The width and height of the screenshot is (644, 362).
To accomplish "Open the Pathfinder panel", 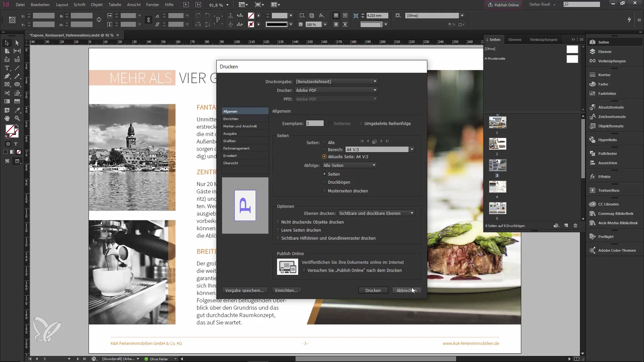I will 614,154.
